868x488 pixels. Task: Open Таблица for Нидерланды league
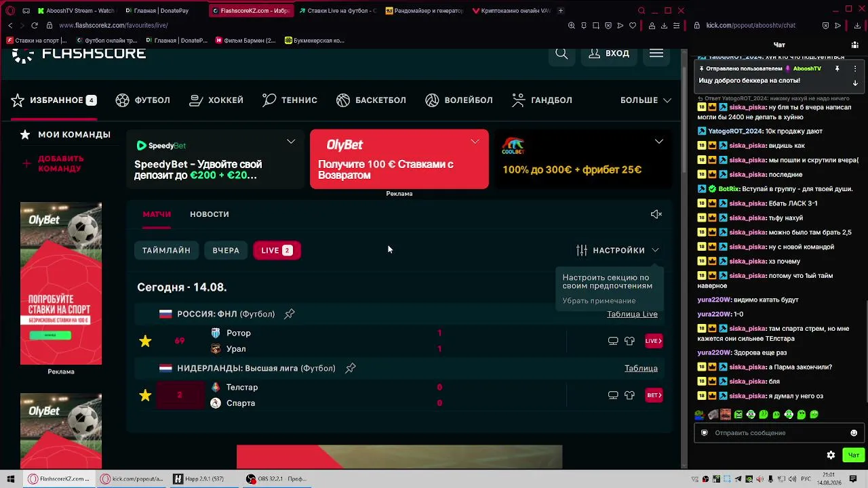tap(641, 368)
